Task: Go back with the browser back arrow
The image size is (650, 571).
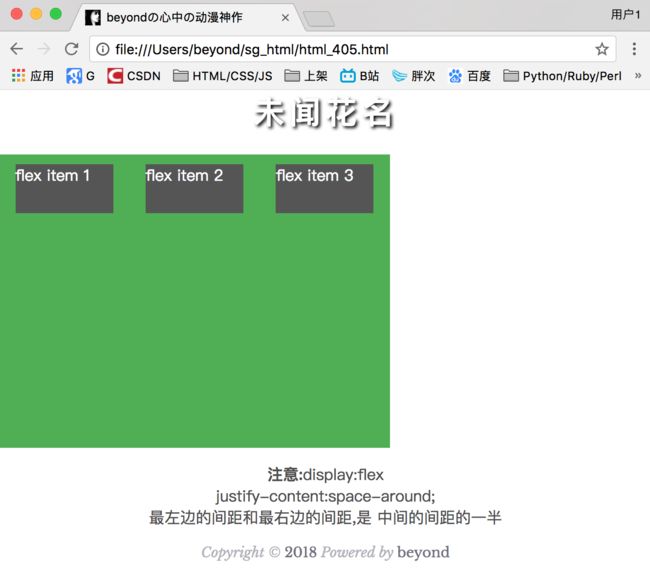Action: click(17, 49)
